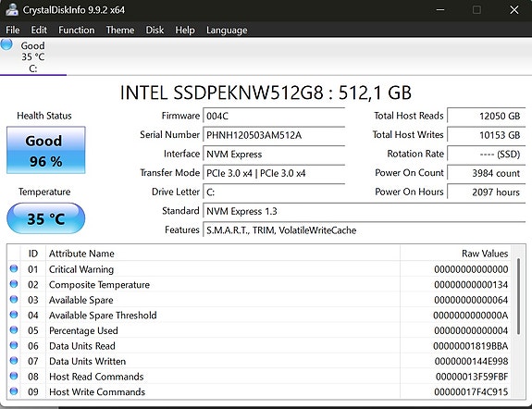The height and width of the screenshot is (409, 532).
Task: Click the attribute list vertical scrollbar
Action: [518, 321]
